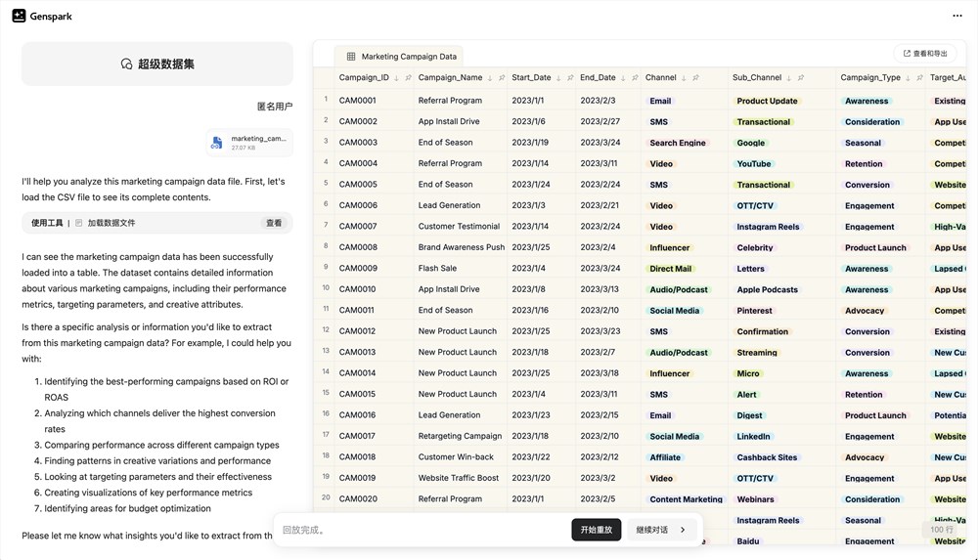Open the 超级数据集 header card
978x560 pixels.
157,64
